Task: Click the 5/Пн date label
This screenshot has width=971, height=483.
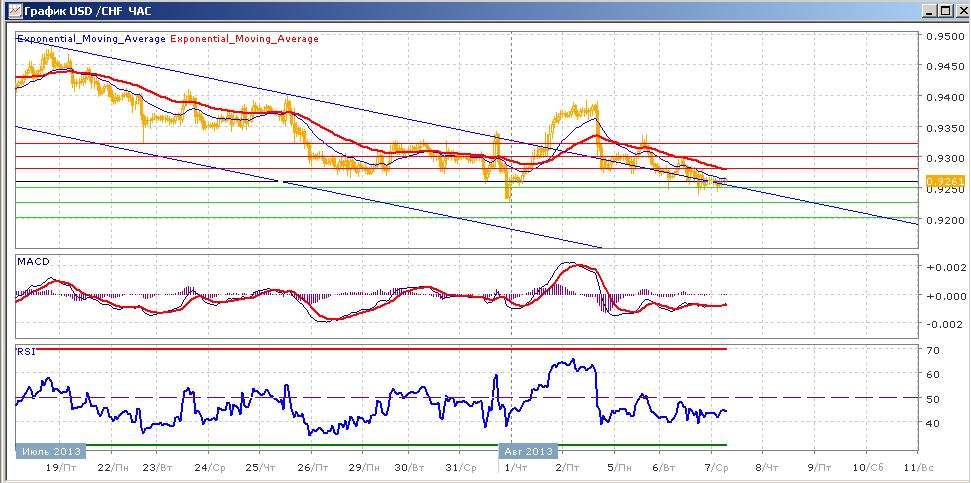Action: [x=619, y=466]
